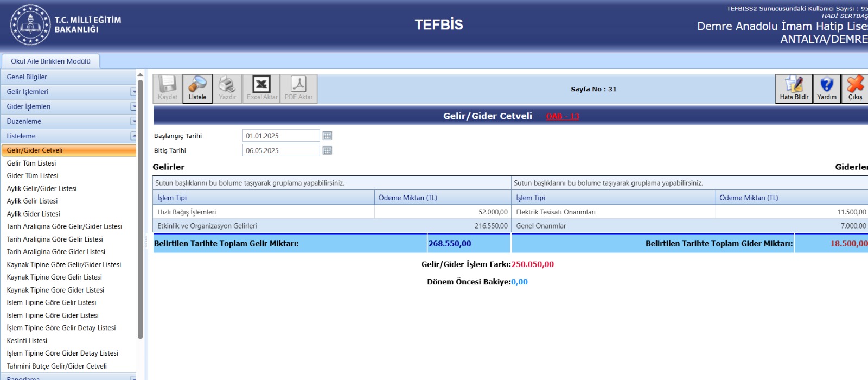
Task: Expand the Gelir İşlemleri section
Action: [x=133, y=92]
